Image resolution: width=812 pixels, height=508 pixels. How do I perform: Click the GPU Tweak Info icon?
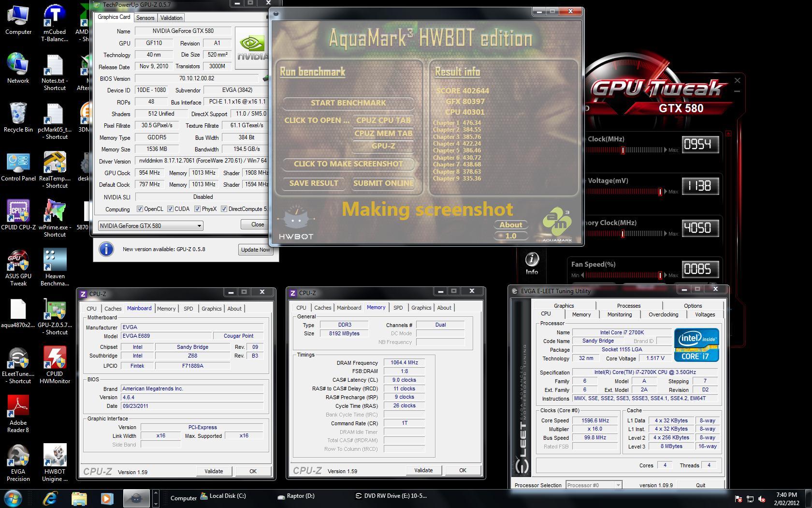coord(532,264)
